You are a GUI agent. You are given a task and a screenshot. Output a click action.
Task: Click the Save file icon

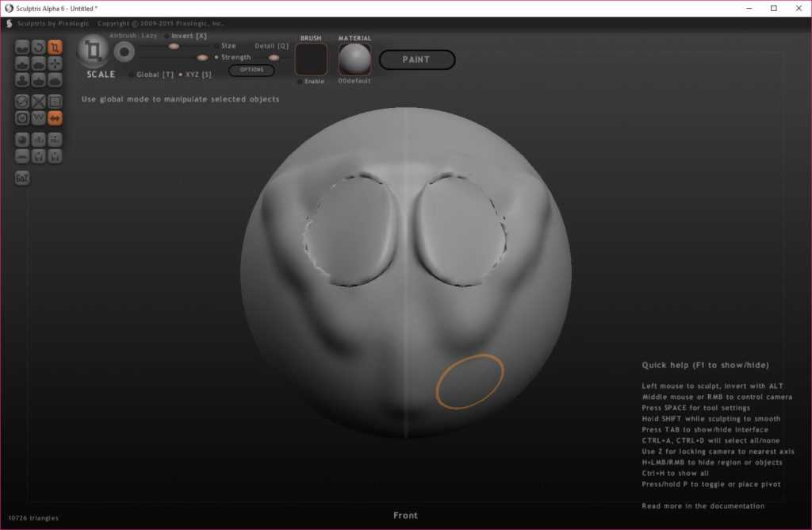pos(55,156)
